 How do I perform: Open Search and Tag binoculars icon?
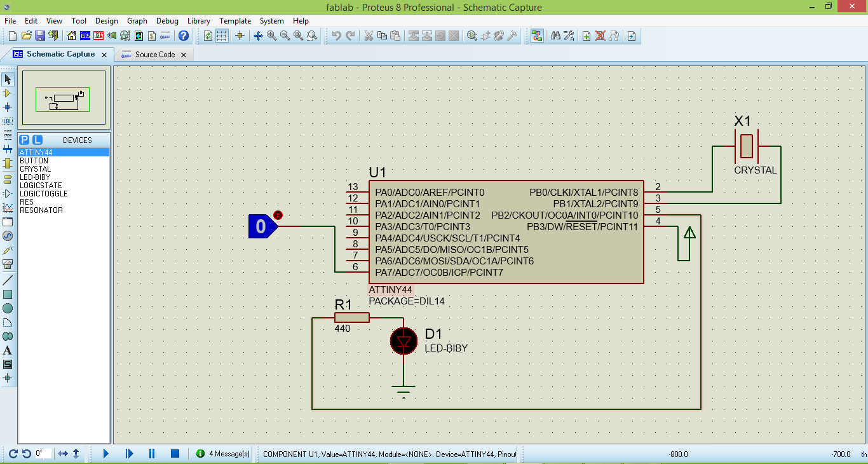pos(555,36)
